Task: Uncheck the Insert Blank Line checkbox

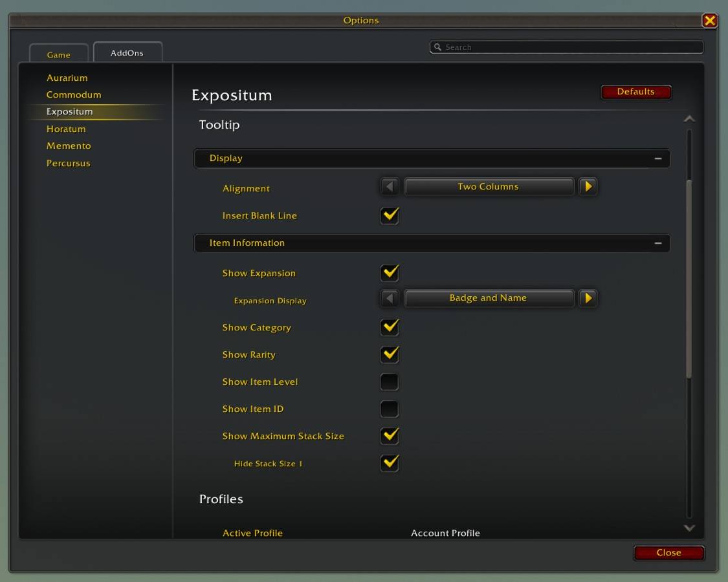Action: pyautogui.click(x=390, y=215)
